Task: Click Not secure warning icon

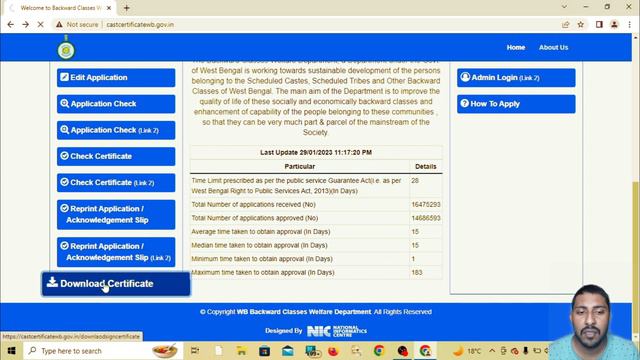Action: tap(60, 24)
